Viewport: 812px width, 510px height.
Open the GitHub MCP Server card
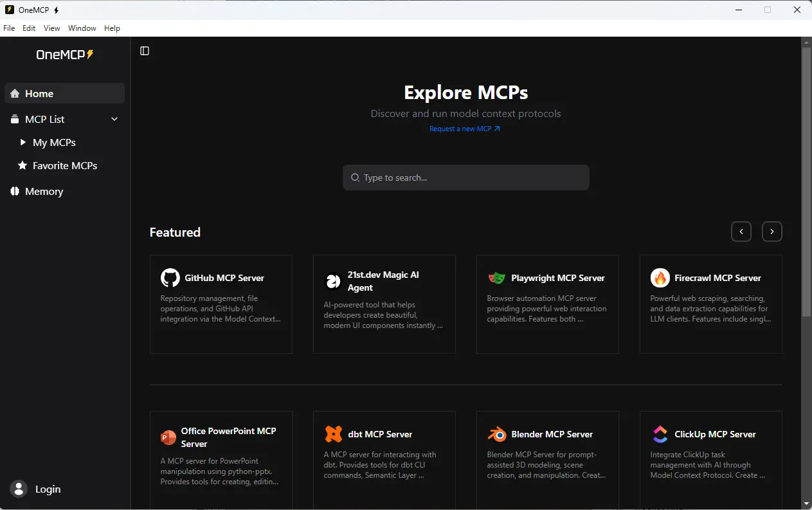pos(221,304)
